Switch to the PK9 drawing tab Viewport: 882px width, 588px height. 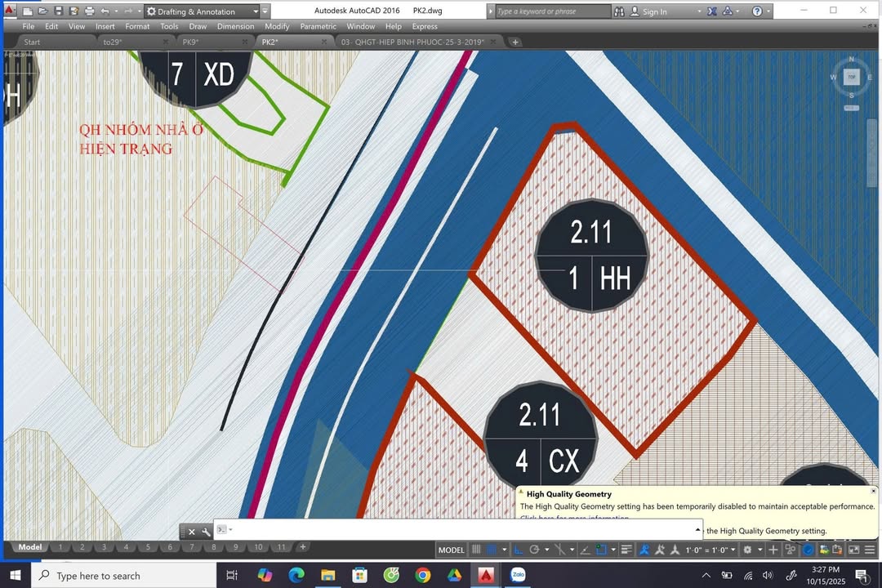click(190, 42)
